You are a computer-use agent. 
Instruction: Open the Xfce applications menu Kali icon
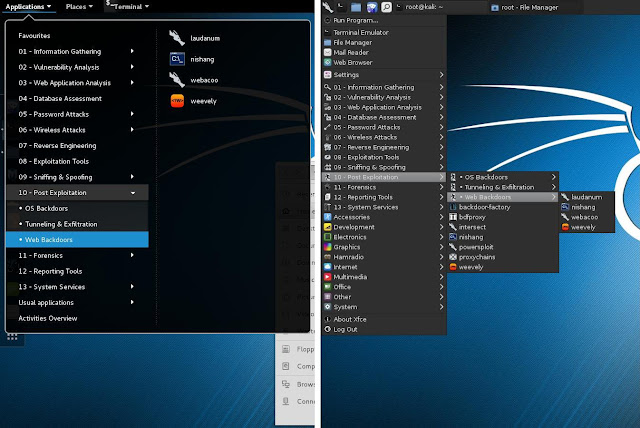pos(328,7)
